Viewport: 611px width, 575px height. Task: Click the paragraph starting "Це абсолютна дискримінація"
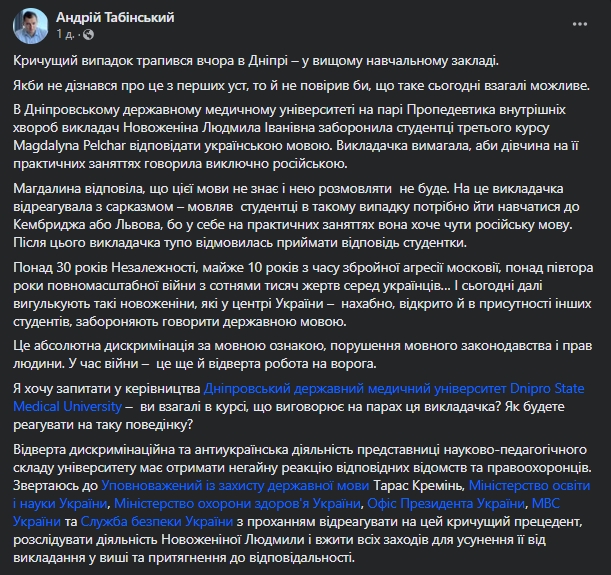200,351
